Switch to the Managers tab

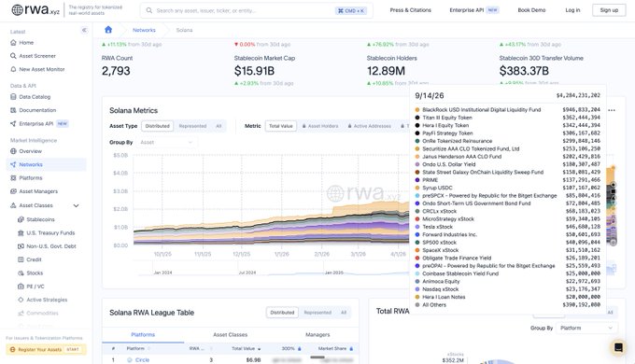point(317,335)
